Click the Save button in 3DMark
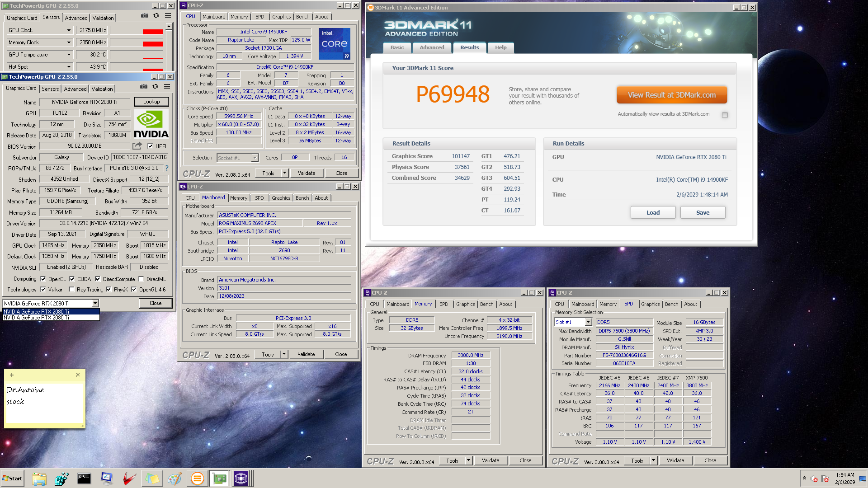This screenshot has width=868, height=488. [x=703, y=213]
